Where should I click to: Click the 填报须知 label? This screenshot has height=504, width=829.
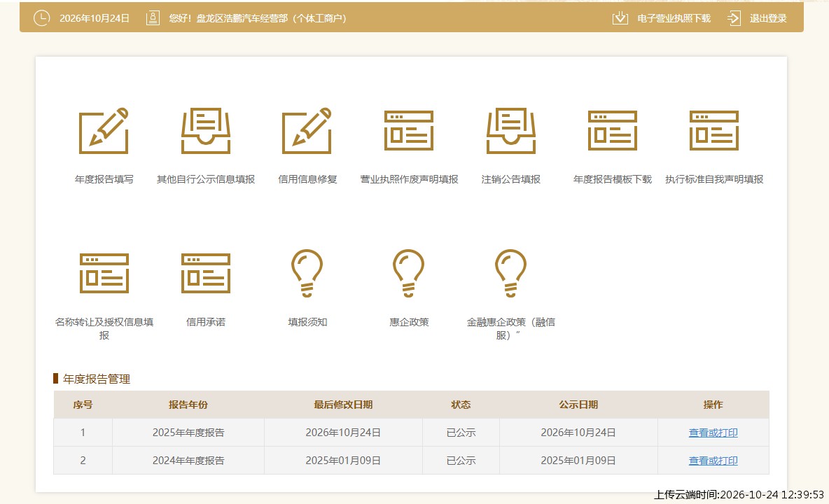(x=307, y=322)
